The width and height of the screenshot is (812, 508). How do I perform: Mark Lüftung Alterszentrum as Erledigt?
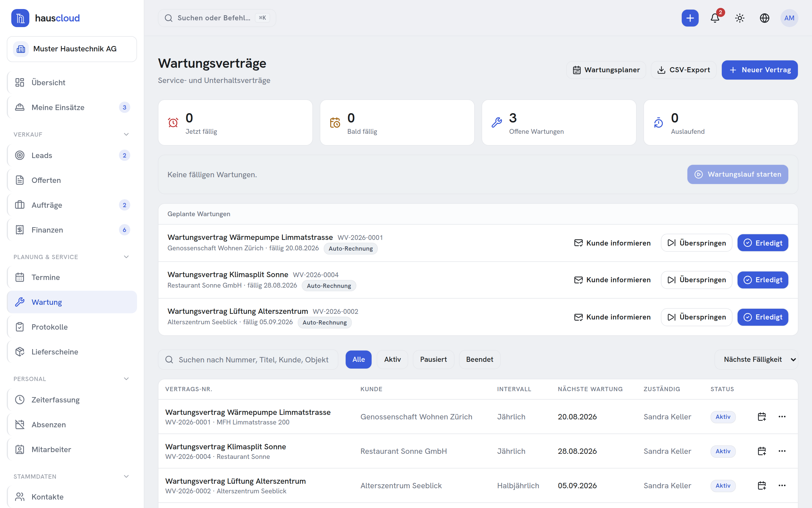point(763,317)
